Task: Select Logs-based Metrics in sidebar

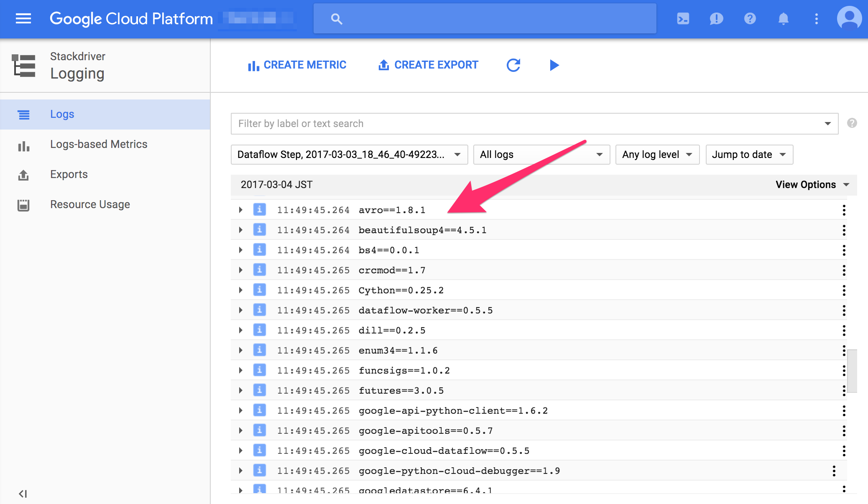Action: pyautogui.click(x=99, y=144)
